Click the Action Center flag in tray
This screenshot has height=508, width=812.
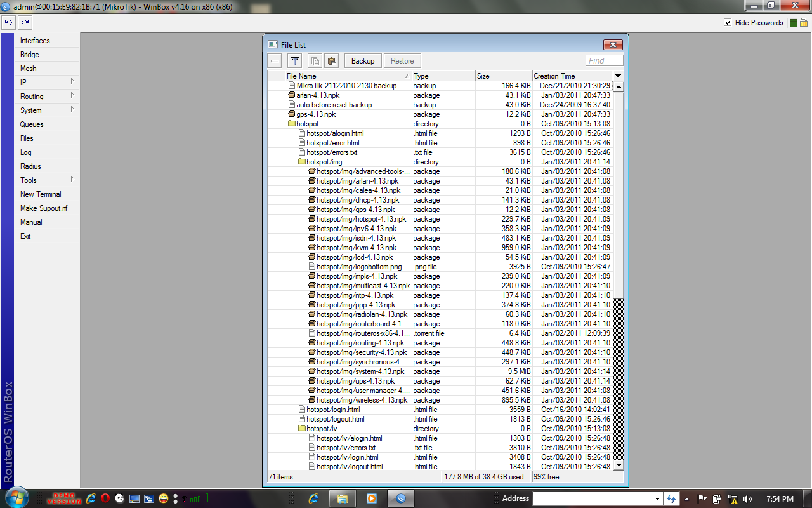pyautogui.click(x=702, y=499)
